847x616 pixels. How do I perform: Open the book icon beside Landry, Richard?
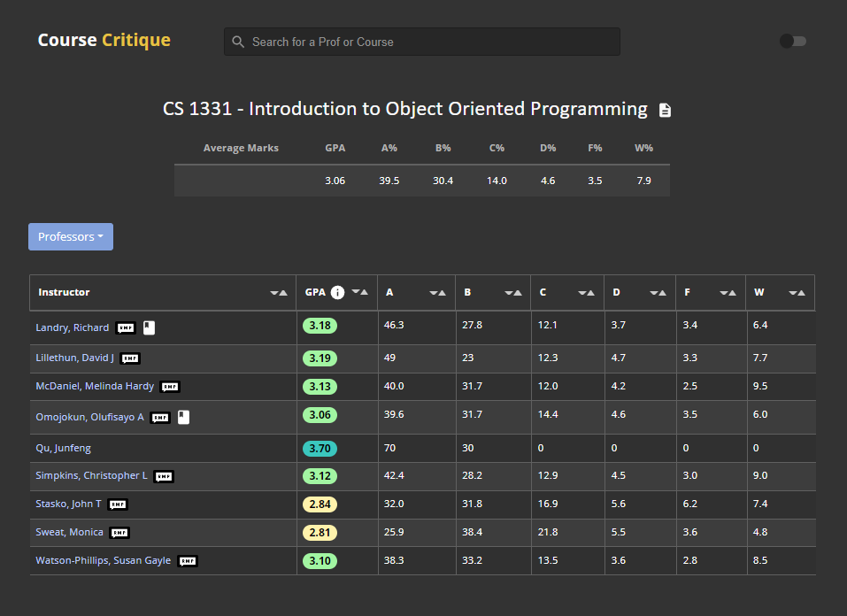[x=149, y=327]
